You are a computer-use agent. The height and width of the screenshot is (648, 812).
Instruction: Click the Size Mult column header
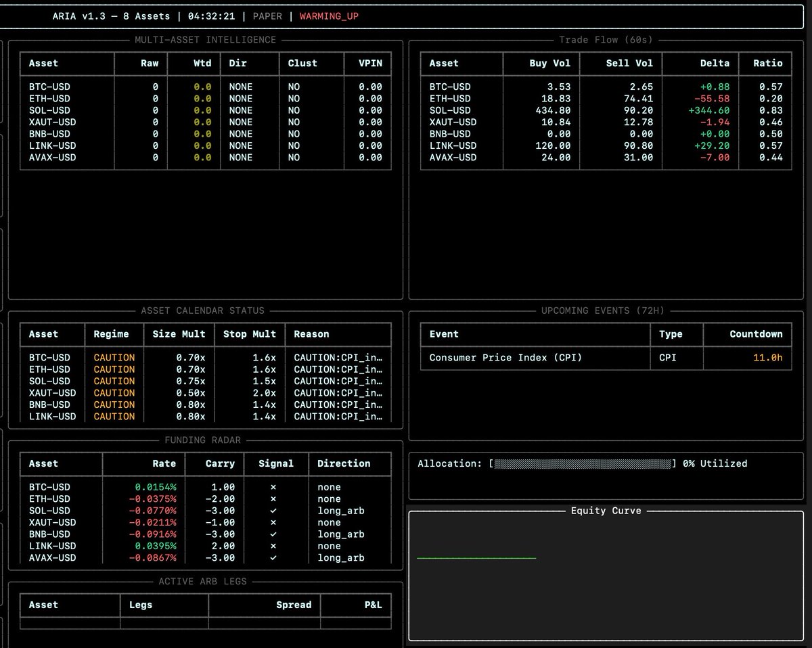coord(179,333)
